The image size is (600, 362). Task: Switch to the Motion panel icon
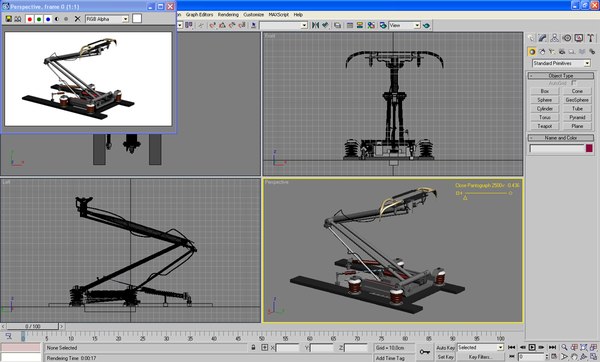point(567,38)
